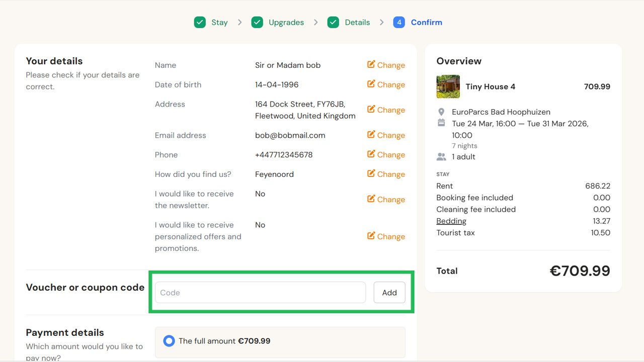The image size is (644, 362).
Task: Click the blue step 4 badge for Confirm
Action: (x=398, y=22)
